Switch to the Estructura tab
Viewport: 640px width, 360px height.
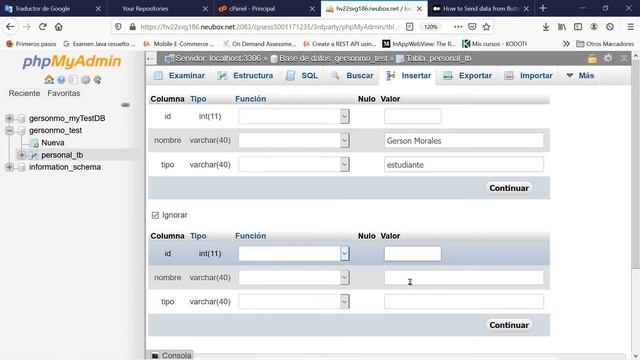tap(245, 76)
